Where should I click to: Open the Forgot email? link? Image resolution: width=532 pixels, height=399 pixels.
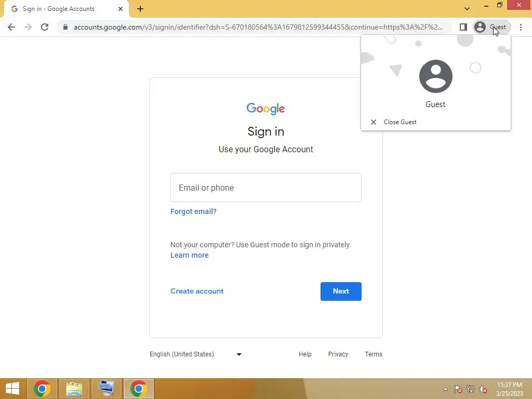[193, 211]
